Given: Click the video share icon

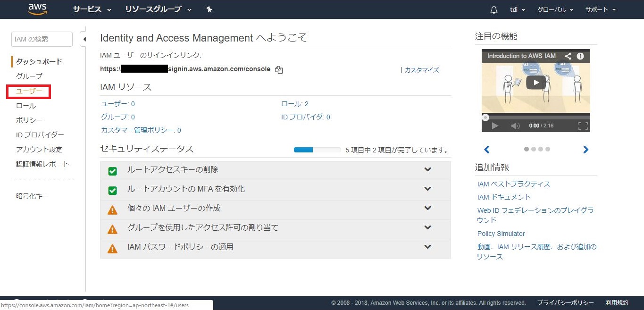Looking at the screenshot, I should 568,56.
